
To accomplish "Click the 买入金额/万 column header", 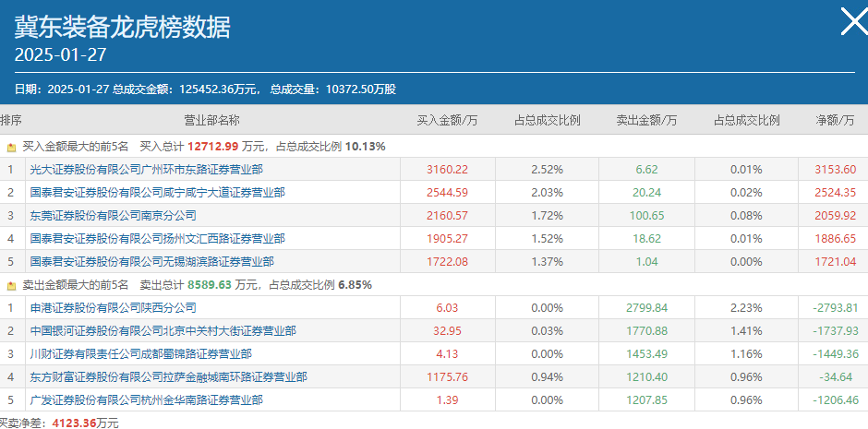I will pyautogui.click(x=447, y=121).
